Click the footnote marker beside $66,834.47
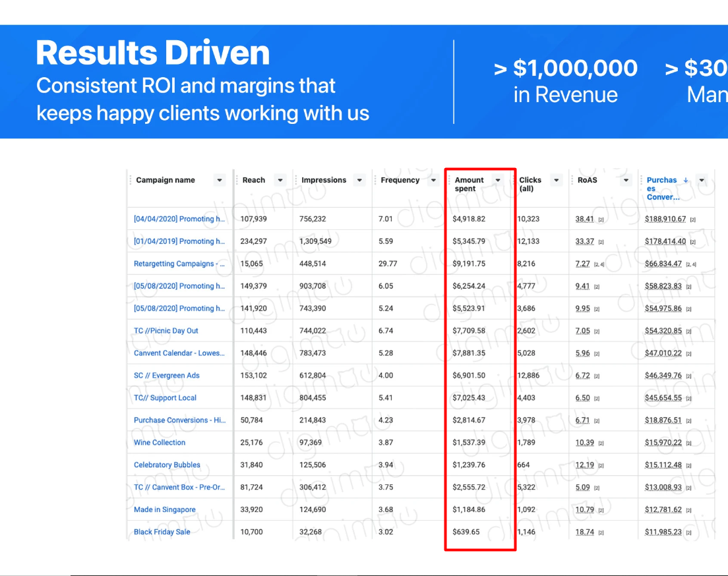728x576 pixels. [x=690, y=264]
